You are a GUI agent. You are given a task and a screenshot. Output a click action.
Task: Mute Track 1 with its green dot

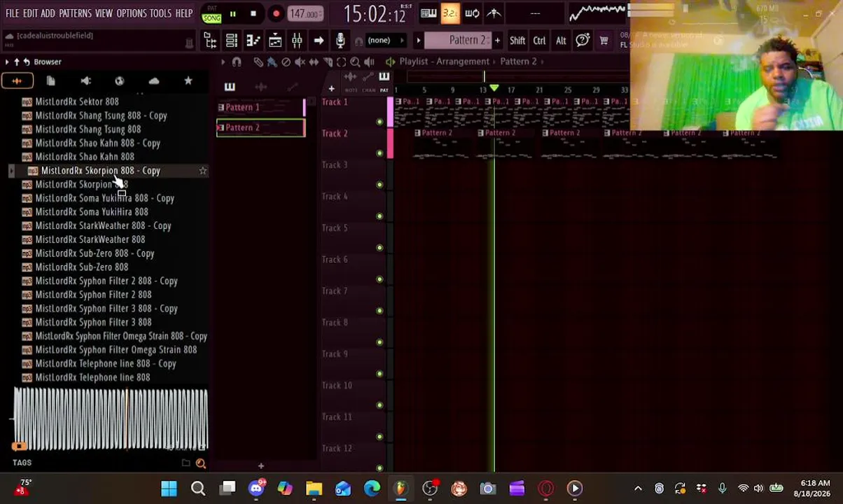(x=379, y=122)
